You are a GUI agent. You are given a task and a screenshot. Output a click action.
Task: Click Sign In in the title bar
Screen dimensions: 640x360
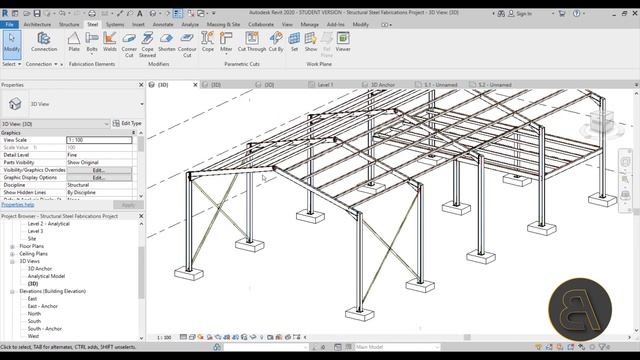524,13
